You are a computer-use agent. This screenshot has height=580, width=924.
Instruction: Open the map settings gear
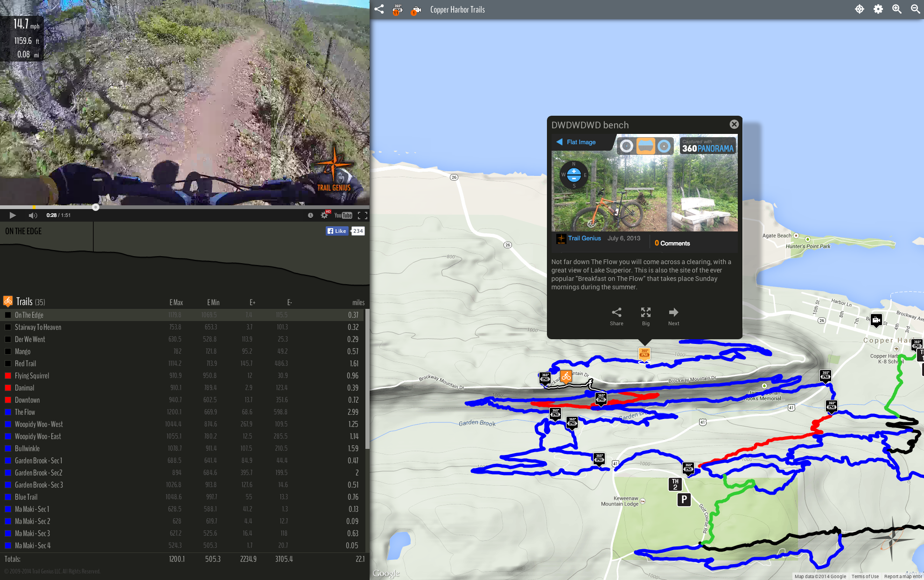pyautogui.click(x=878, y=9)
